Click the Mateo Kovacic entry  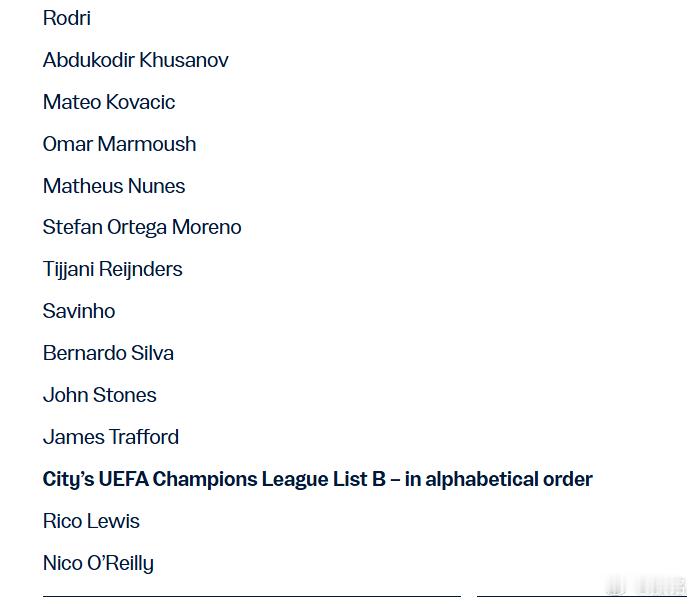pos(109,102)
